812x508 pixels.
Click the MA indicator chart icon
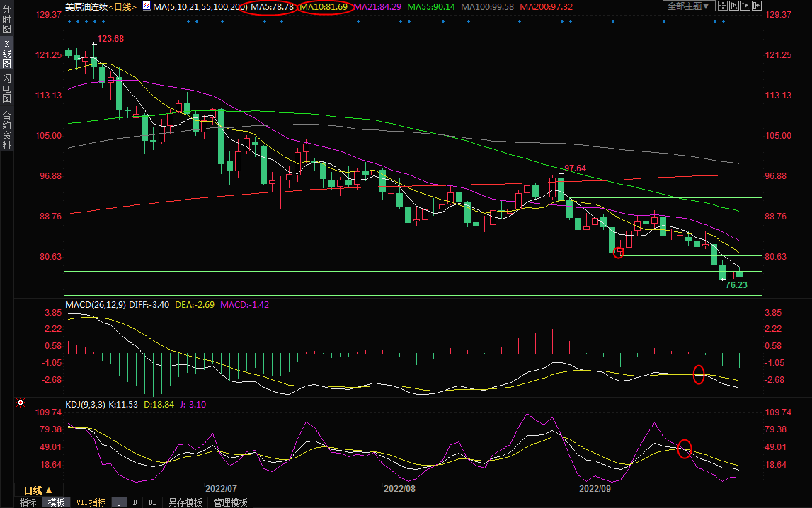pyautogui.click(x=147, y=6)
